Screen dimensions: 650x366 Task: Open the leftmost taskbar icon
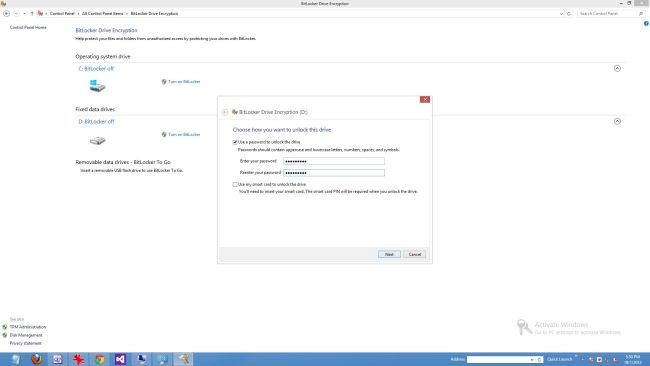coord(16,359)
